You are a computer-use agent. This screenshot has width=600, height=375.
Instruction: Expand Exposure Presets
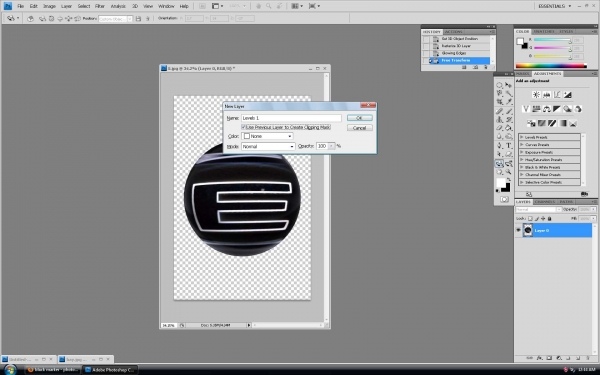coord(522,152)
